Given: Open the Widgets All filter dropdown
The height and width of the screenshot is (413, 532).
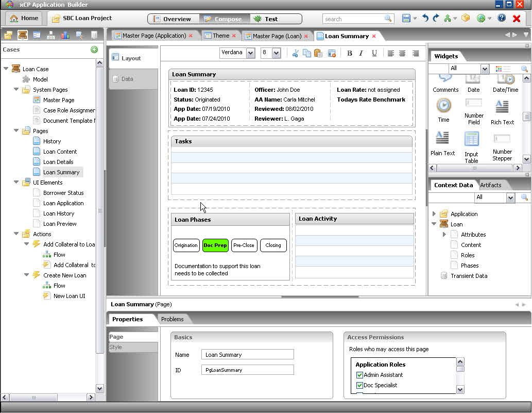Looking at the screenshot, I should click(x=485, y=69).
